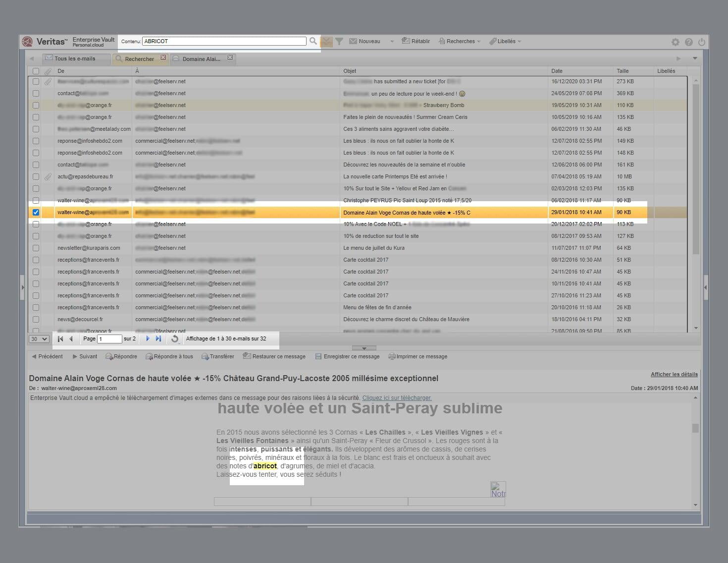Open the Ces 3 aliments sains e-mail row
Image resolution: width=728 pixels, height=563 pixels.
[358, 129]
